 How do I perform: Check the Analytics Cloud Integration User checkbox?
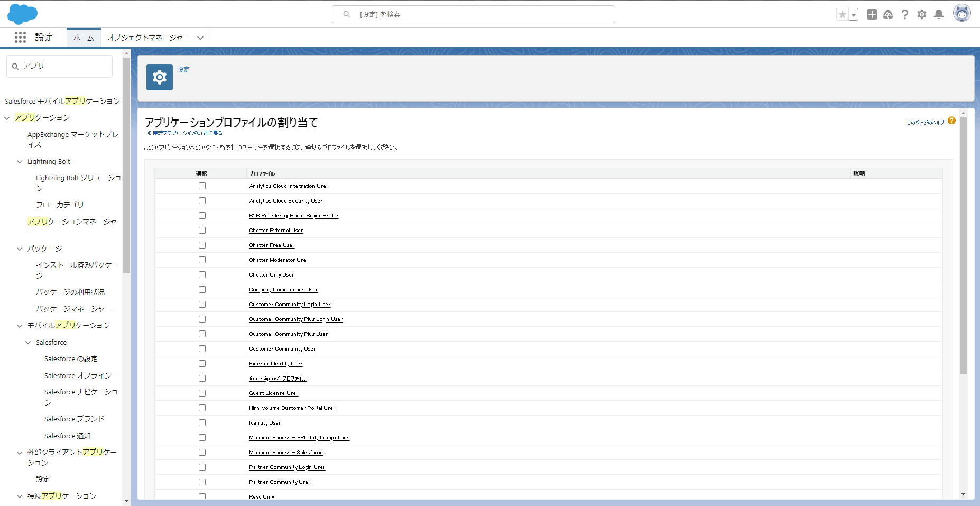coord(202,186)
